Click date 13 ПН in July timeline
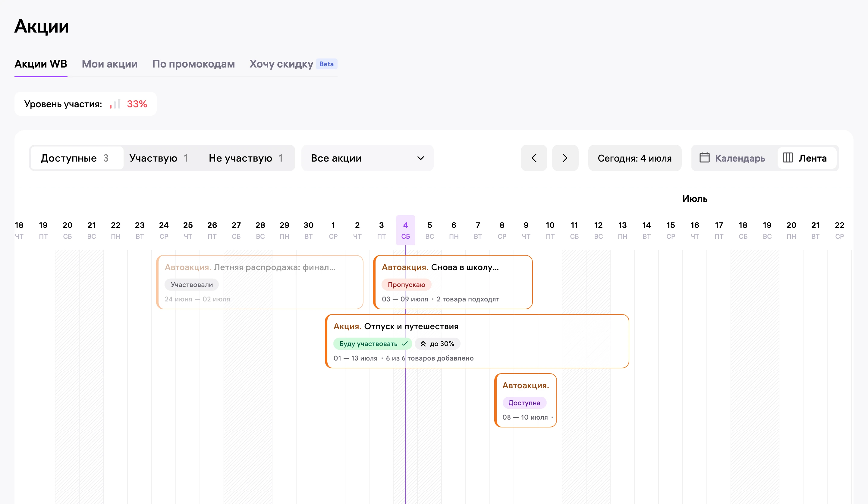The image size is (868, 504). tap(622, 230)
